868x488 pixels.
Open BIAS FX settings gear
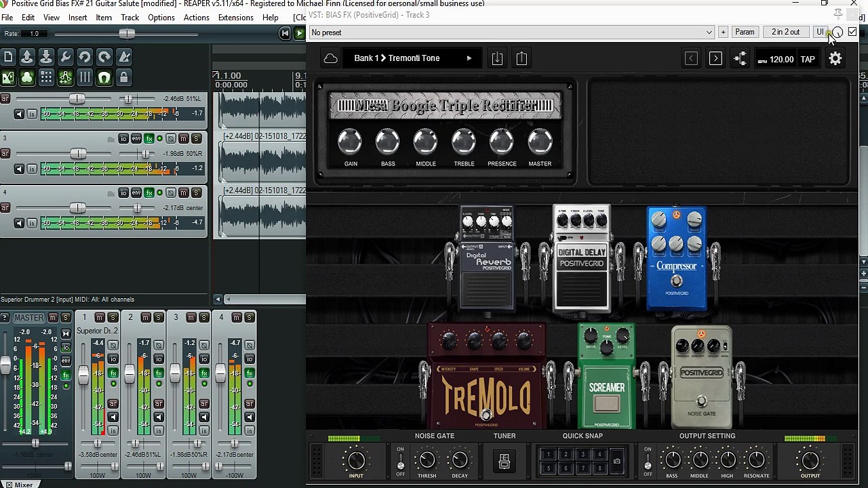pyautogui.click(x=835, y=59)
